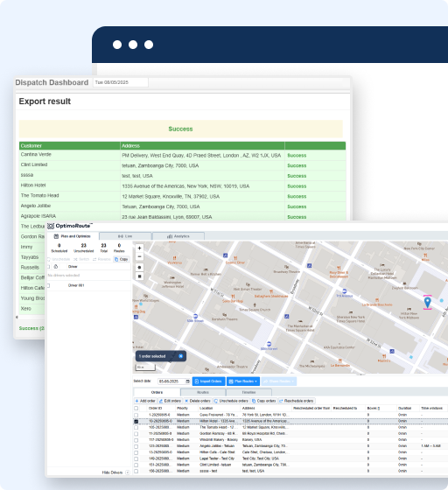Switch to the Routes tab
The width and height of the screenshot is (448, 490).
click(203, 392)
